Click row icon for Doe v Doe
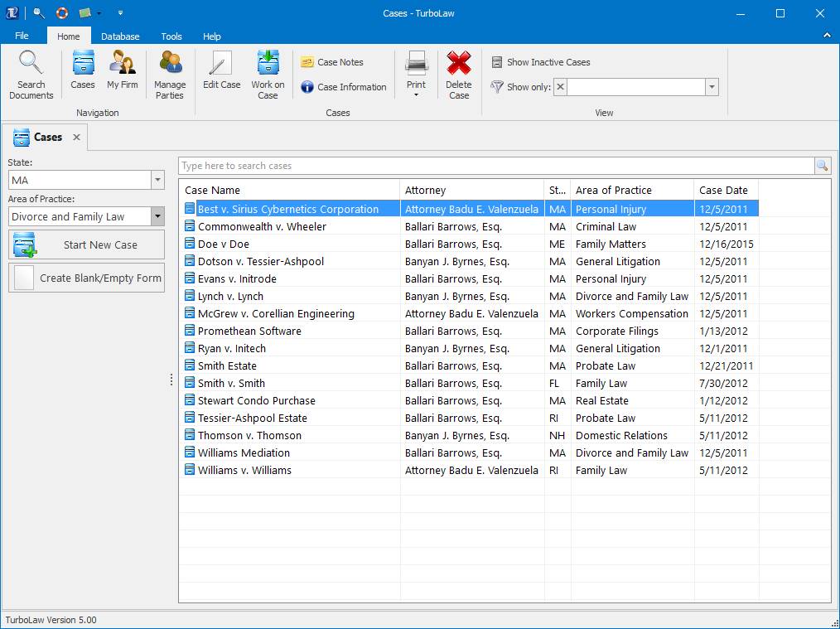This screenshot has width=840, height=629. (189, 244)
